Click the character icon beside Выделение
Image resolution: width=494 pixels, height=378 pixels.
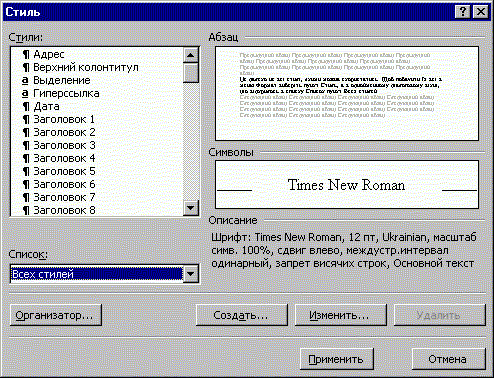pos(25,81)
